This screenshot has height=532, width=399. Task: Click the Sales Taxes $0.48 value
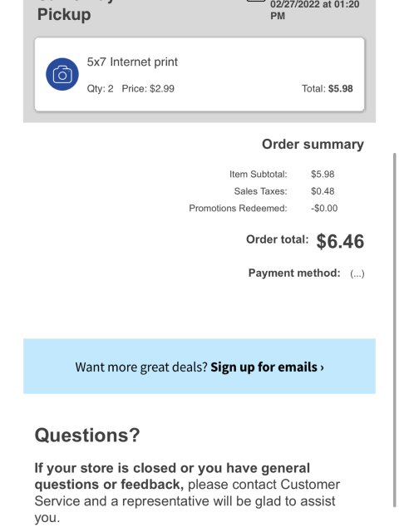[323, 191]
